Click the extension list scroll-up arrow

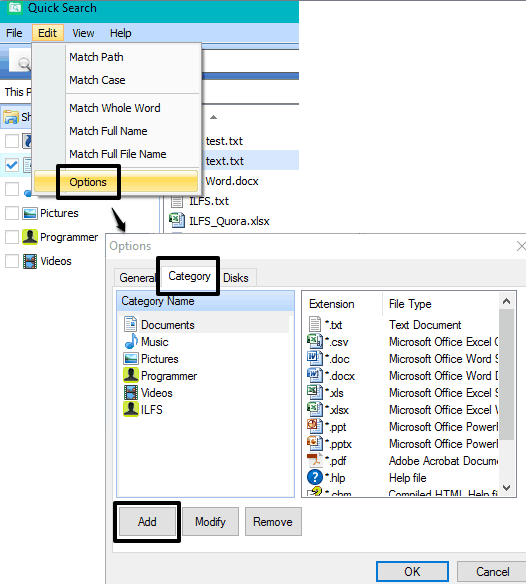point(507,301)
